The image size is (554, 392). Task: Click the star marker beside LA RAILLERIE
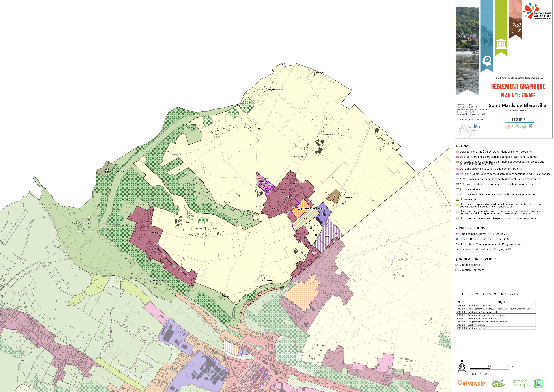coord(343,204)
